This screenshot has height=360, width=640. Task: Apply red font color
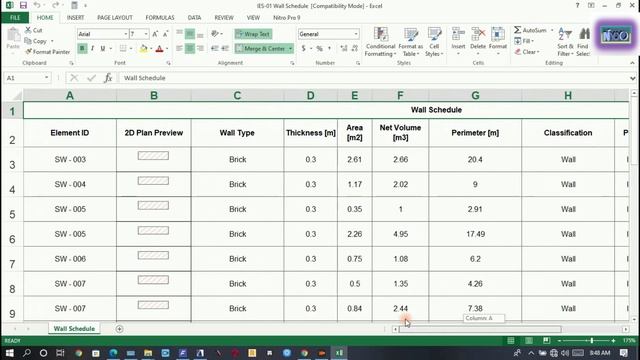tap(160, 49)
